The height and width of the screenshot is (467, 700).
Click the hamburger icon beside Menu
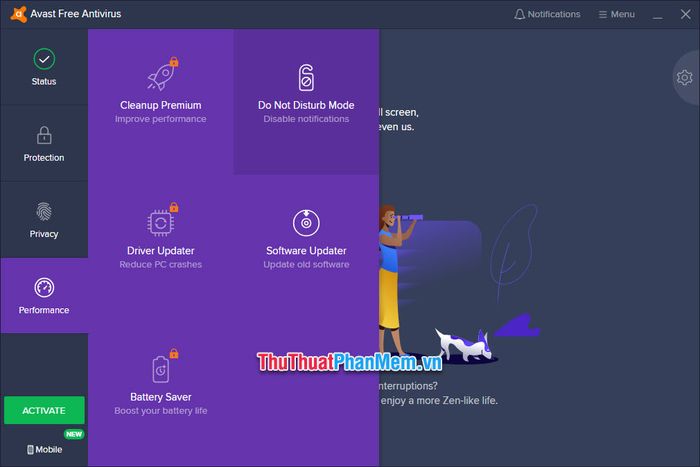pyautogui.click(x=603, y=15)
